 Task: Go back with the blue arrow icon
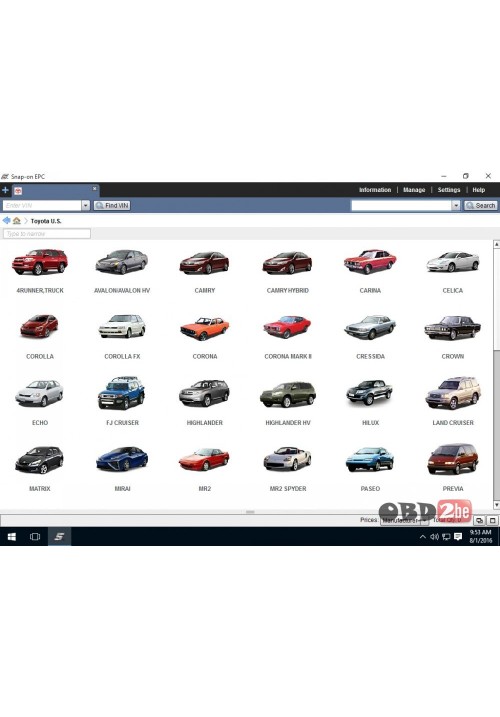[x=6, y=220]
